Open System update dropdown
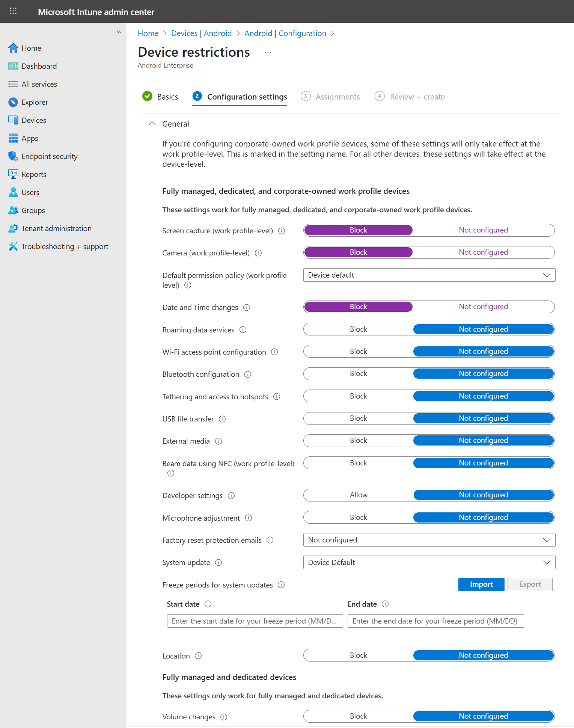Screen dimensions: 574x728 (x=429, y=563)
